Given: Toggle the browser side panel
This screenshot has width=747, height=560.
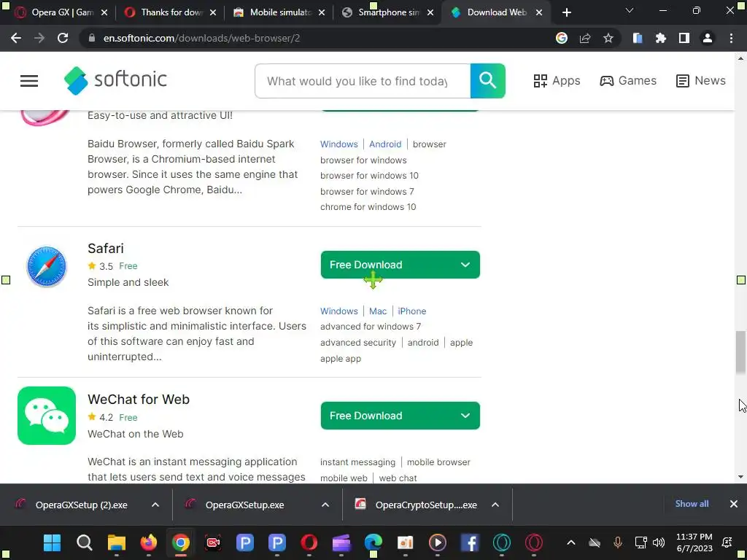Looking at the screenshot, I should tap(684, 38).
